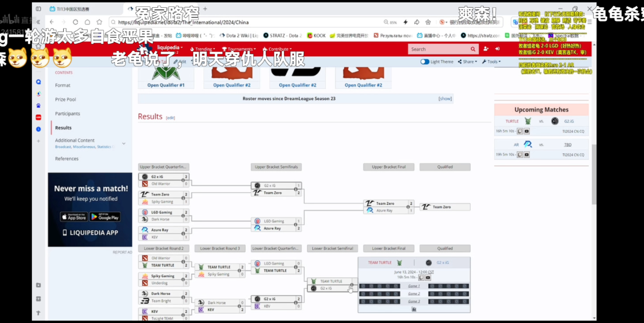Reload the page with the refresh icon

coord(76,22)
